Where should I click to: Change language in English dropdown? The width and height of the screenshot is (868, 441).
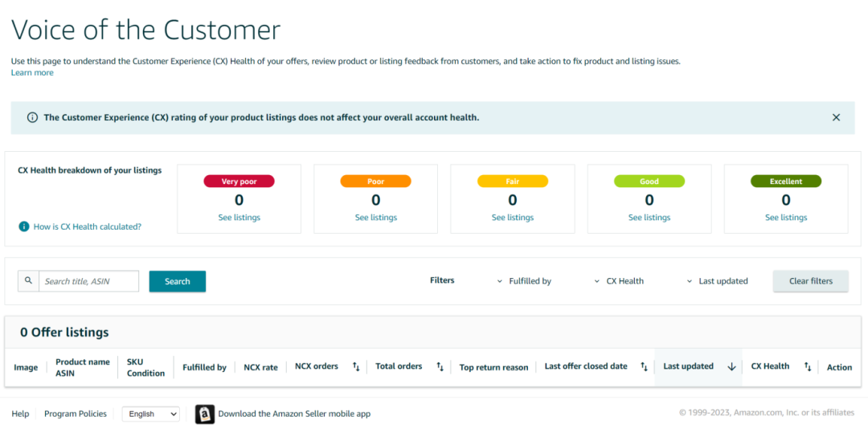tap(150, 414)
